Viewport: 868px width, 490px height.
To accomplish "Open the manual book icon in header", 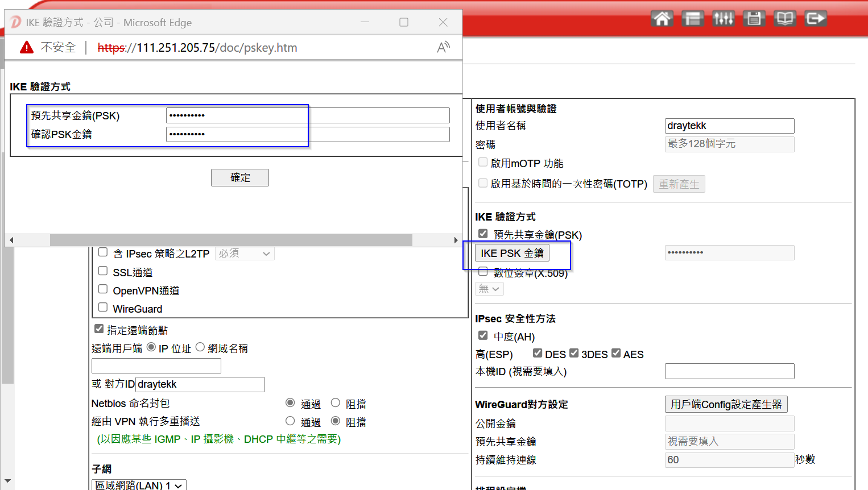I will (784, 19).
